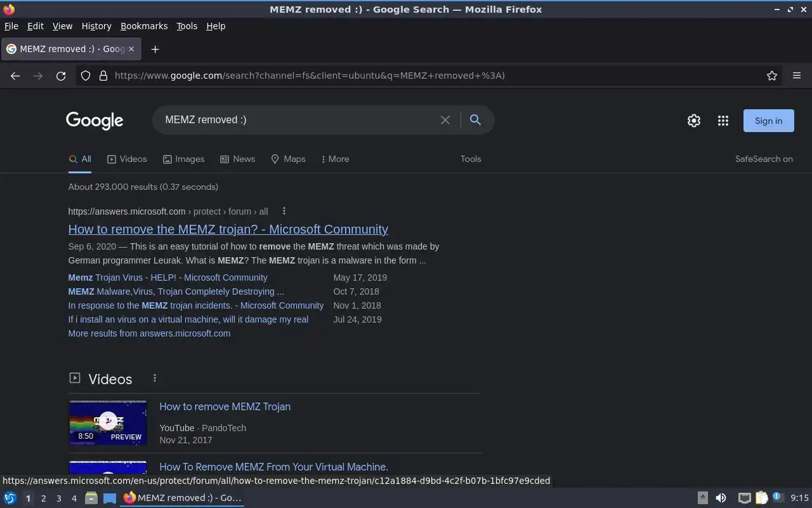The width and height of the screenshot is (812, 508).
Task: Play the PandoTech video thumbnail preview
Action: click(108, 422)
